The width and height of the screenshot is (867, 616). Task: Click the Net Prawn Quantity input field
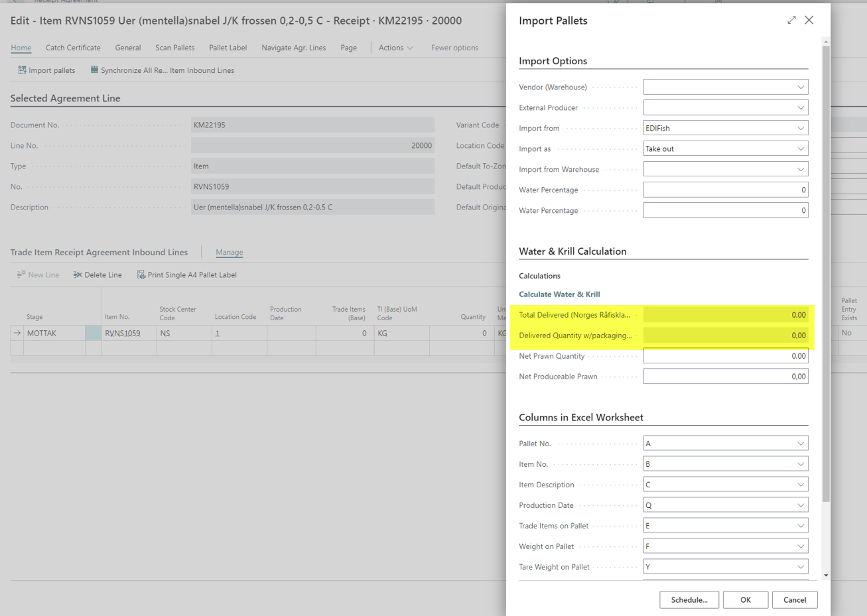(725, 356)
